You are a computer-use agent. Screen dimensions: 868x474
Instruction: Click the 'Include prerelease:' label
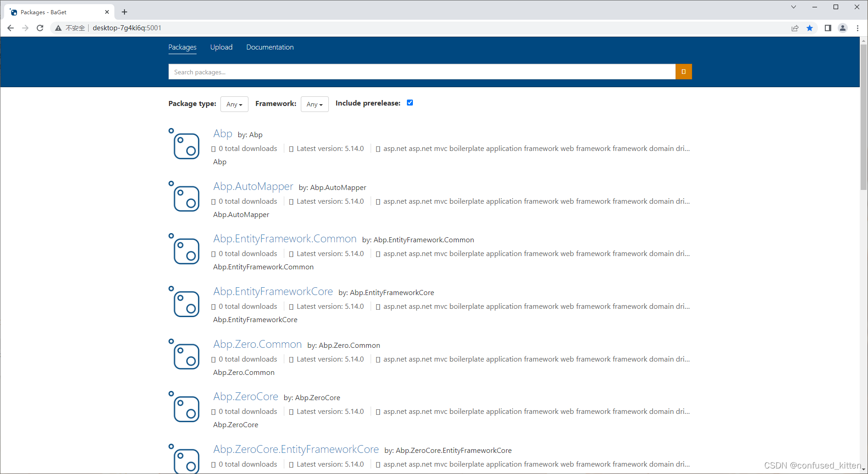(x=368, y=103)
